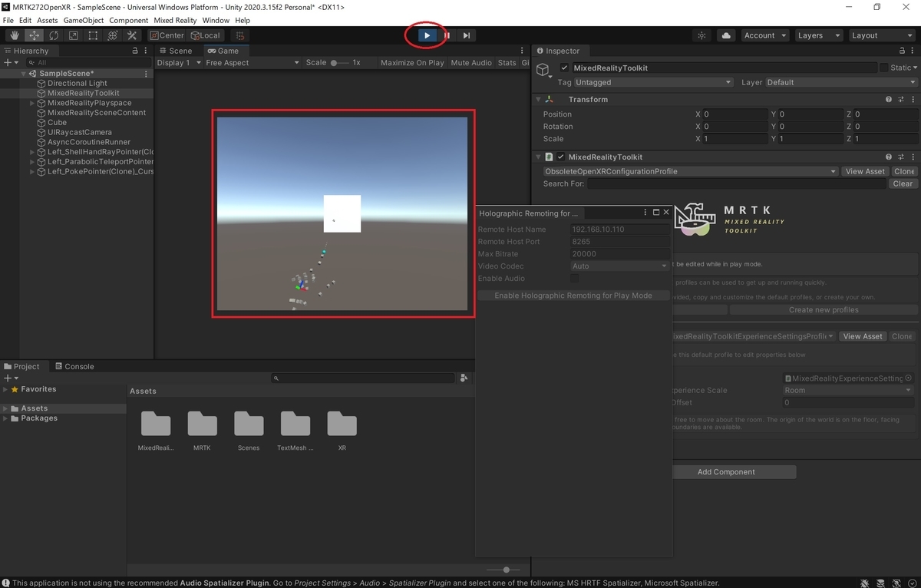
Task: Switch to the Scene tab
Action: [176, 51]
